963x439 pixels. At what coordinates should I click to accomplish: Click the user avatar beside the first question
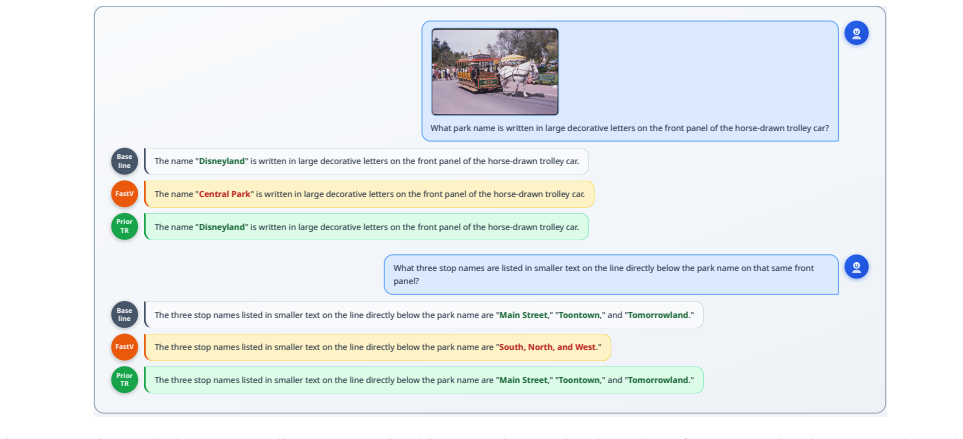coord(856,33)
